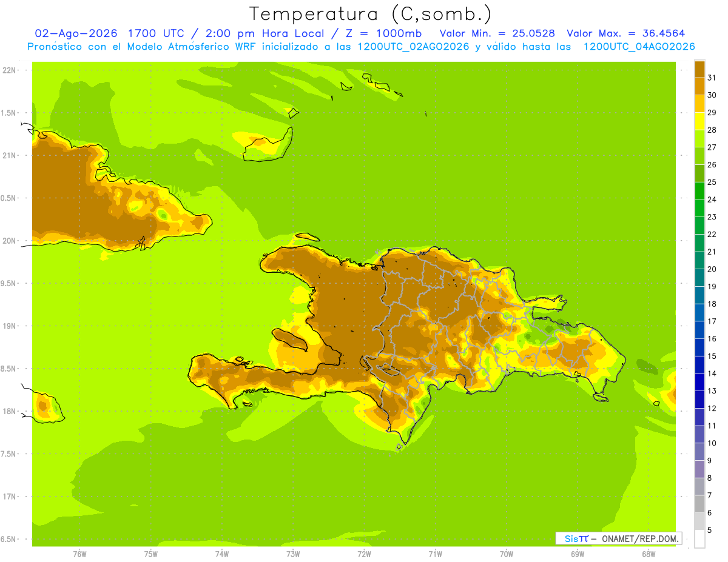This screenshot has height=562, width=728.
Task: Click the purple swatch between 8 and 9
Action: (x=699, y=469)
